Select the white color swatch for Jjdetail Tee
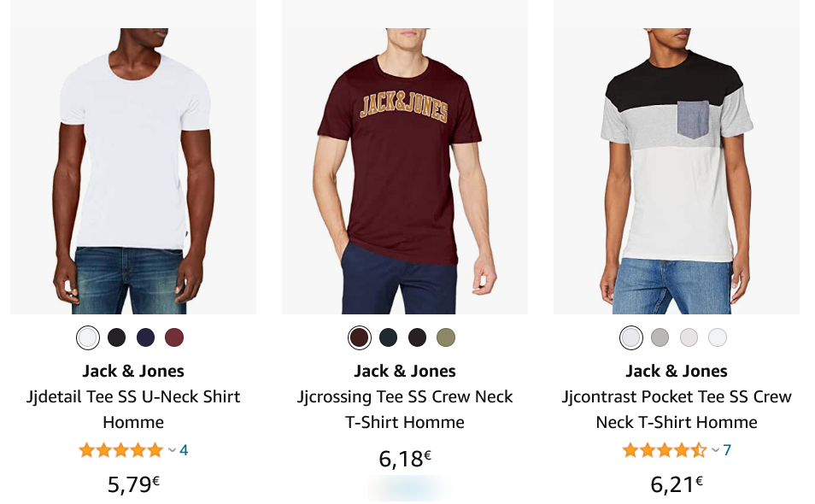 [87, 337]
